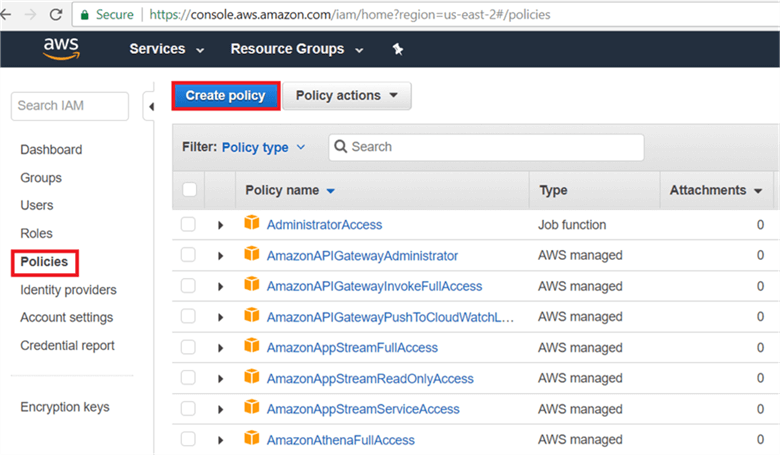Image resolution: width=780 pixels, height=455 pixels.
Task: Click AmazonAPIGatewayInvokeFullAccess policy box icon
Action: [x=252, y=284]
